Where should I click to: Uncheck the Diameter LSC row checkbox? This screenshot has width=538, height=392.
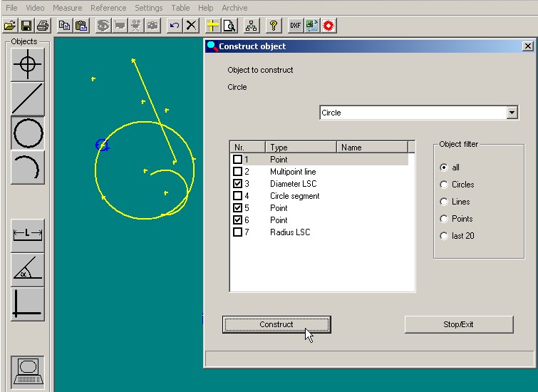[x=237, y=184]
